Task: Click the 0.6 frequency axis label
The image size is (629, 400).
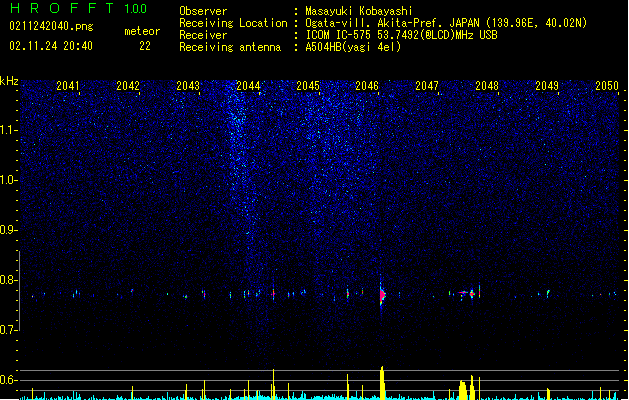Action: (x=8, y=380)
